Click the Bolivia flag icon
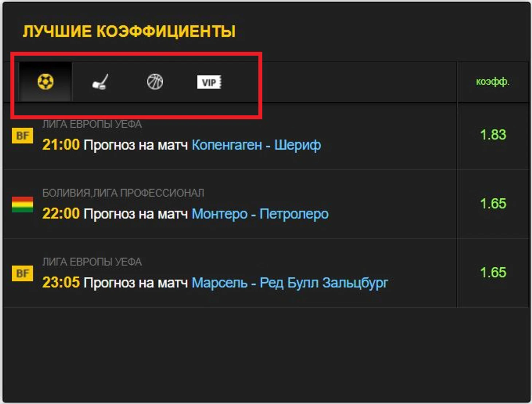This screenshot has width=532, height=404. [x=23, y=205]
